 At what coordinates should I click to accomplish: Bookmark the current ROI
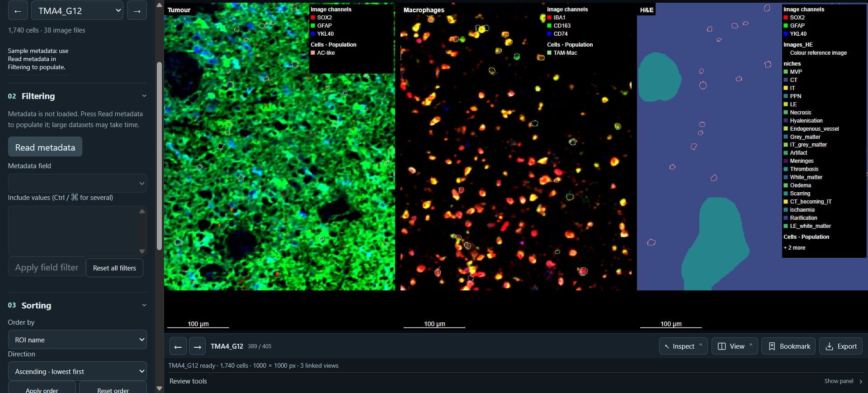point(789,346)
